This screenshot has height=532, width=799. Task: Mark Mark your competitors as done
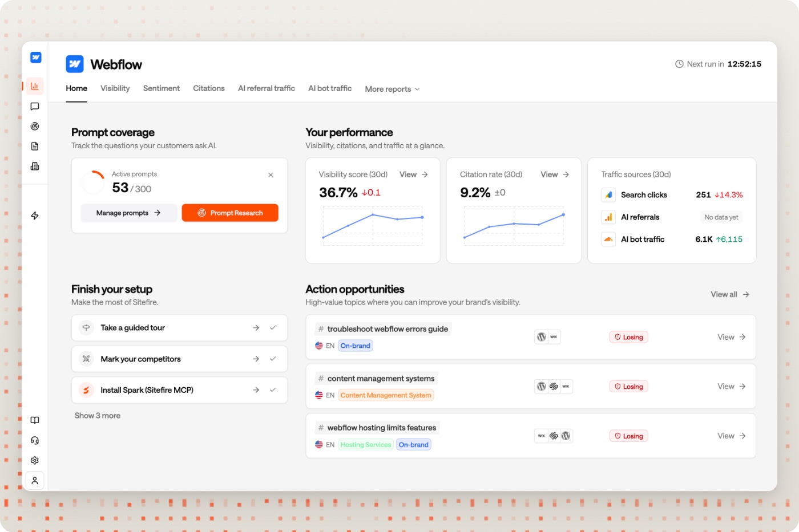pos(273,359)
